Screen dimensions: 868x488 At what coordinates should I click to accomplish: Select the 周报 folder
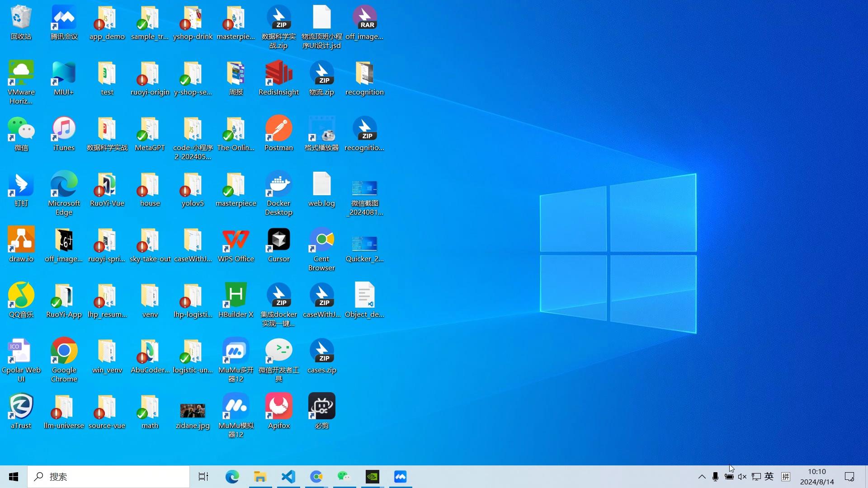[236, 78]
